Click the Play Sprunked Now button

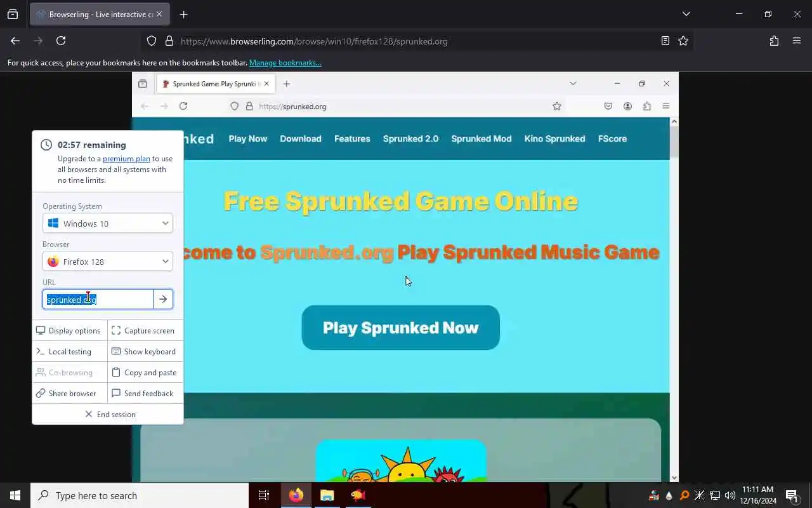click(x=401, y=328)
